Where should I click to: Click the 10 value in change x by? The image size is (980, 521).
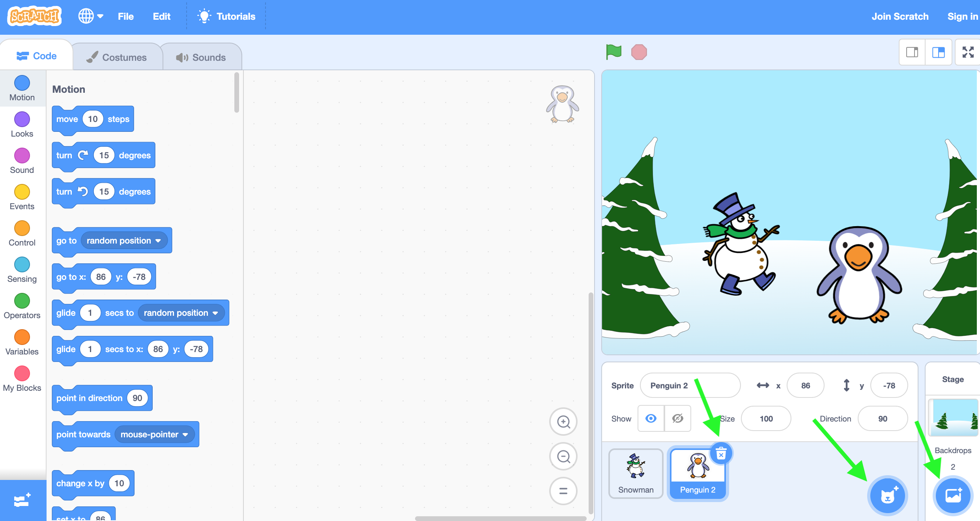tap(119, 483)
